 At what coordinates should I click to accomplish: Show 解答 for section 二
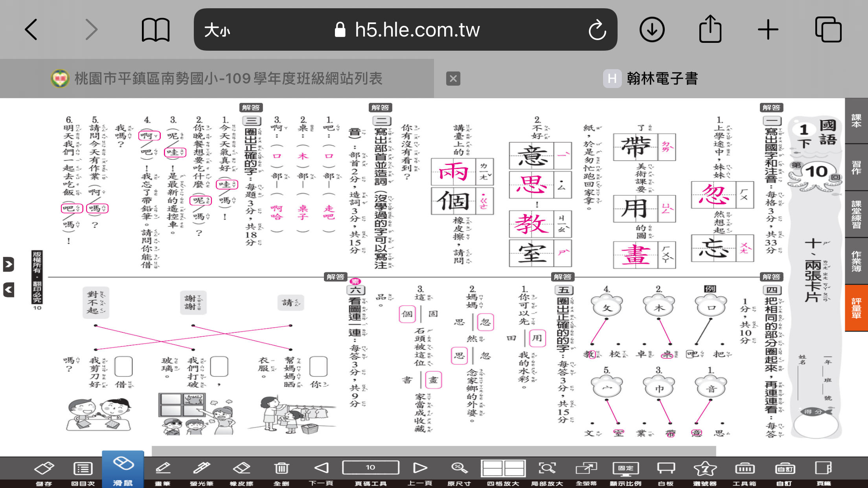(x=380, y=108)
